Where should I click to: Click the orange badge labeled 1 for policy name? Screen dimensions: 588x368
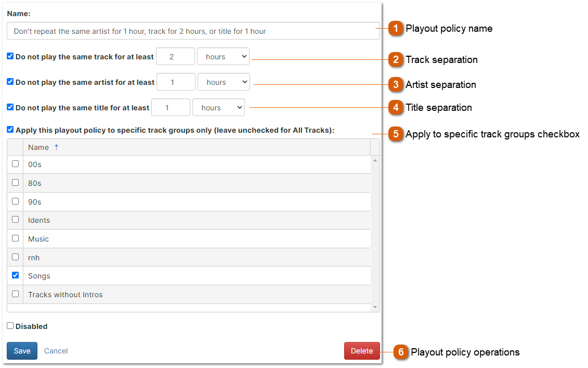pos(396,29)
